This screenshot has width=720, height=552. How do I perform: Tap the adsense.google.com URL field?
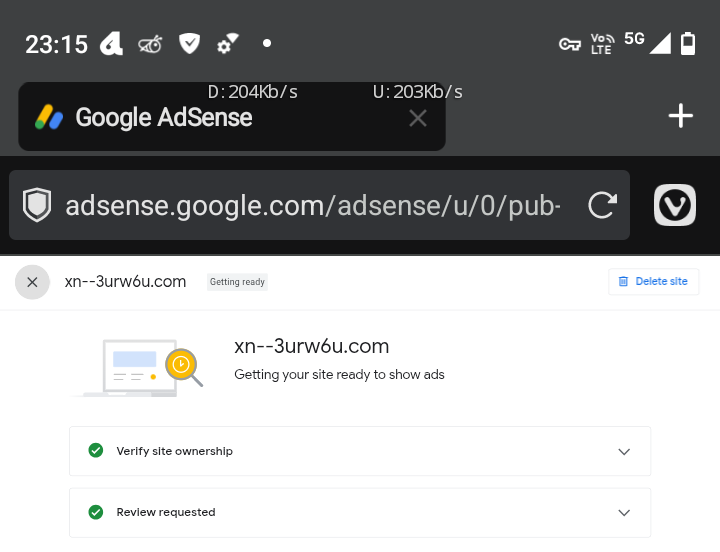(312, 206)
